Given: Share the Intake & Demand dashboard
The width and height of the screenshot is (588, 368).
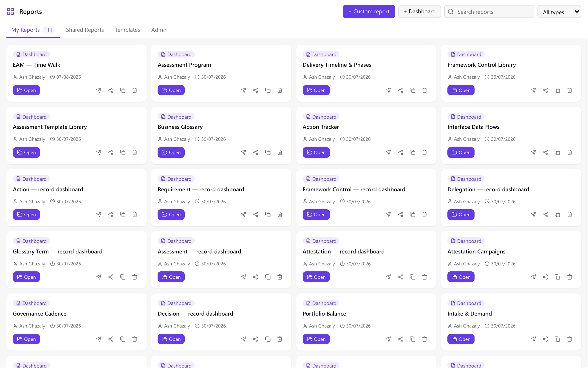Looking at the screenshot, I should pos(546,339).
